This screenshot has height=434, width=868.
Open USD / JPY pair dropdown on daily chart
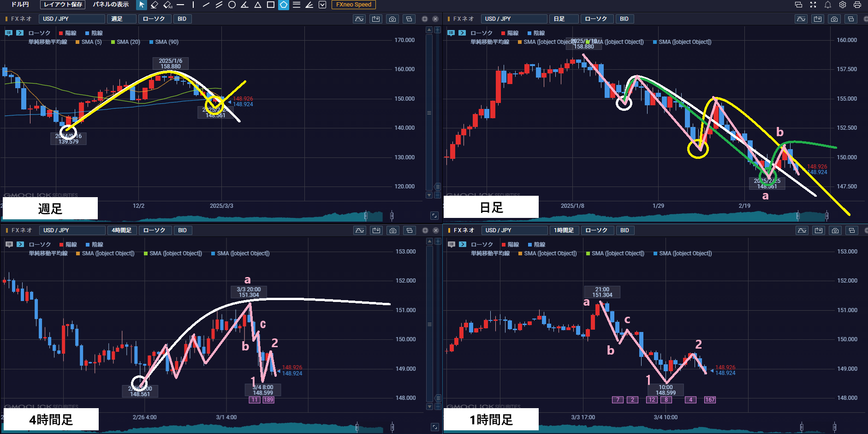513,19
